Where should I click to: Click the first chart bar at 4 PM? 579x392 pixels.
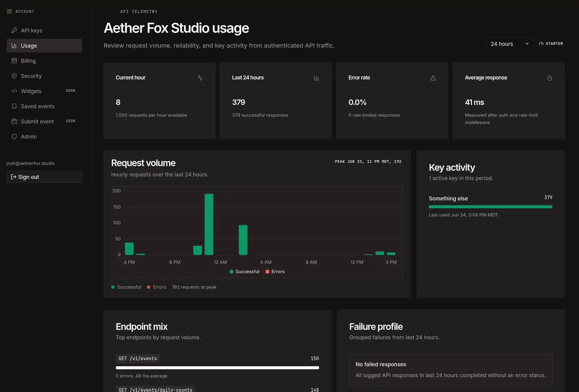click(129, 249)
